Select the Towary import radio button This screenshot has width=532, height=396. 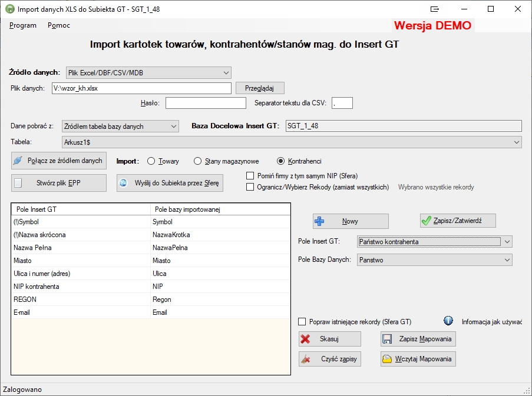pos(151,161)
